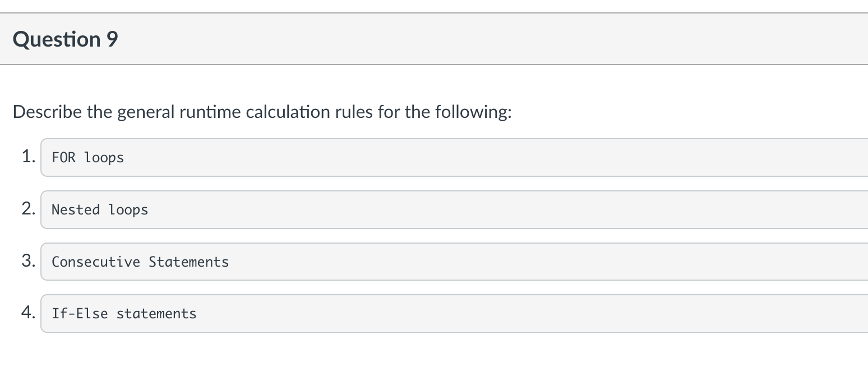
Task: Select the "If-Else statements" code box
Action: pos(454,313)
